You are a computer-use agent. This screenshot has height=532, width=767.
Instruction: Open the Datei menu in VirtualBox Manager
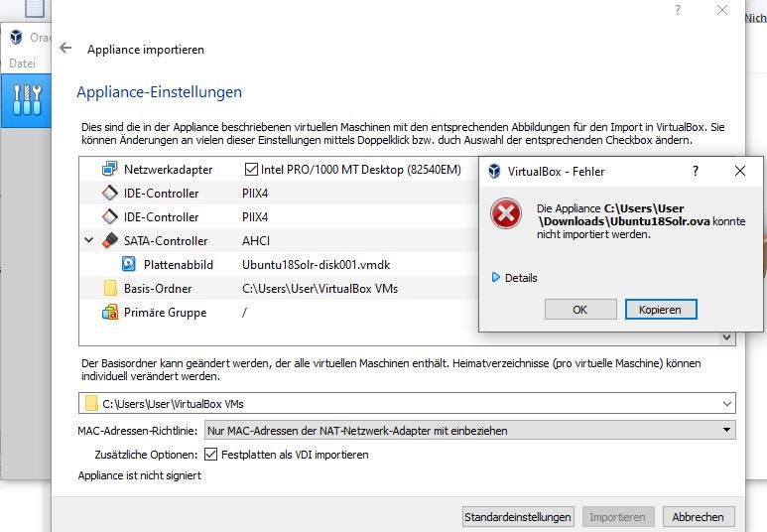click(x=23, y=64)
